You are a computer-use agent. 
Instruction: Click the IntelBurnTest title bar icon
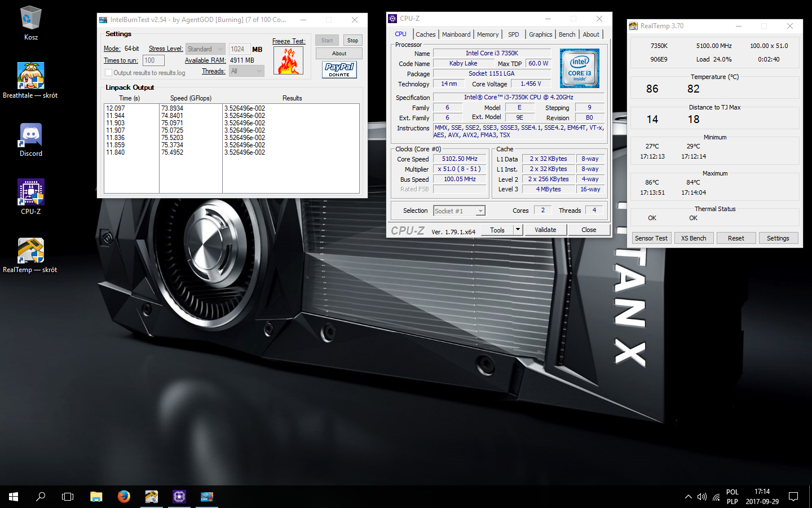pyautogui.click(x=103, y=20)
